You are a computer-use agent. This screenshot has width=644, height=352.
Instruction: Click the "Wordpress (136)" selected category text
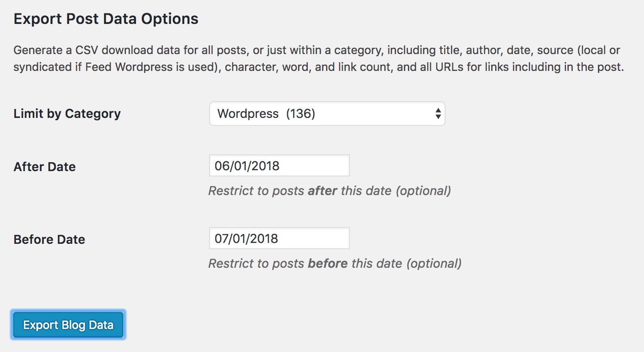tap(266, 114)
